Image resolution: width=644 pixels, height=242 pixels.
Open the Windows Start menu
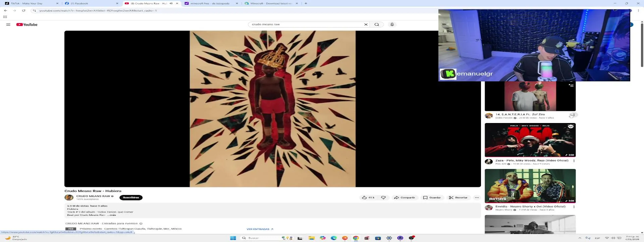(x=233, y=238)
